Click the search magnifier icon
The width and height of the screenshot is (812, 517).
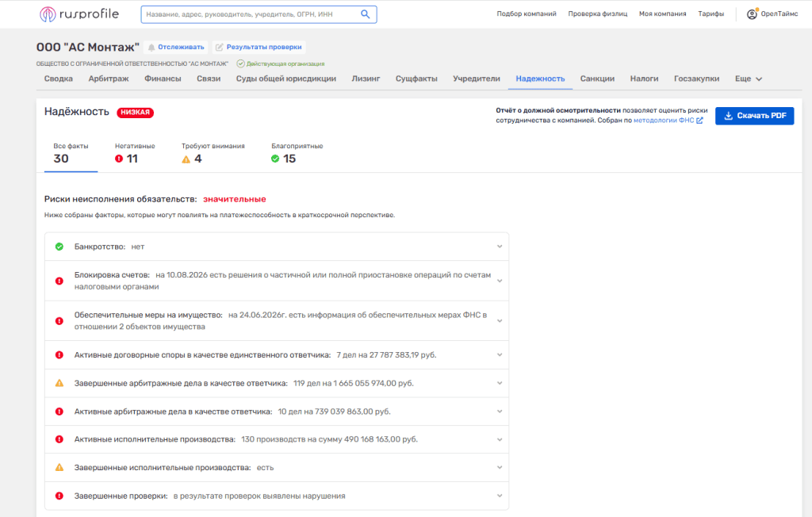coord(365,14)
